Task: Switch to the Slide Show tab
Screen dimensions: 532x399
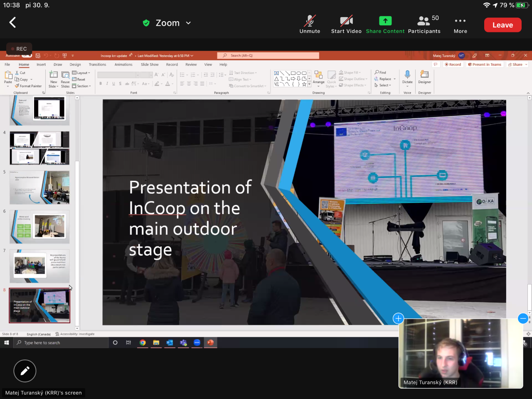Action: pos(150,64)
